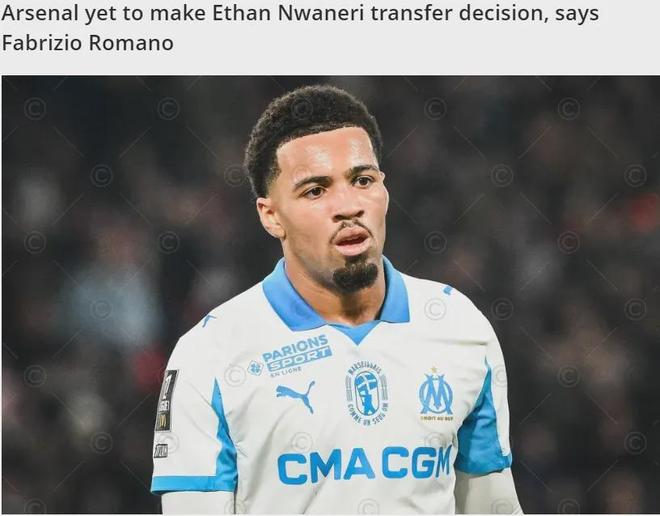Viewport: 660px width, 516px height.
Task: Click the snowflake icon beside Parions Sport
Action: [x=255, y=367]
